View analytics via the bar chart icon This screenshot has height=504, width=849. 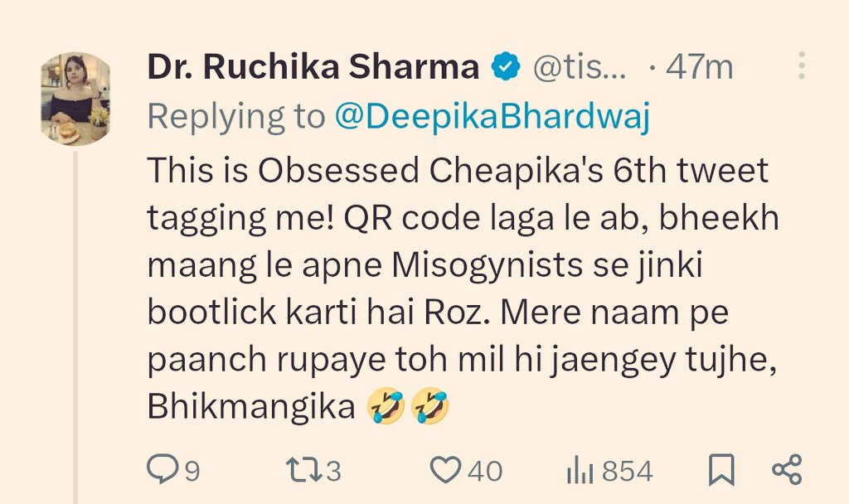pos(580,470)
